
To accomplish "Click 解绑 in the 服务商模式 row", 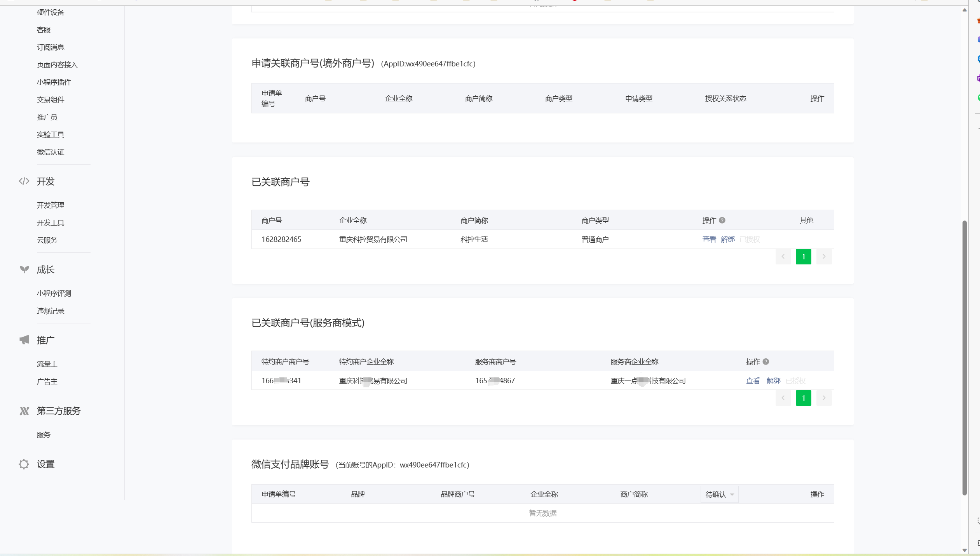I will 773,381.
